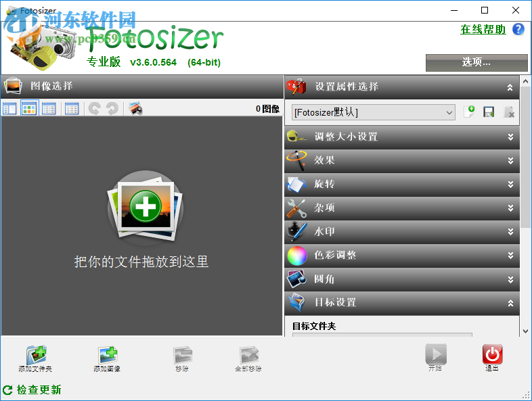Click the wrench and screwdriver icon

296,208
